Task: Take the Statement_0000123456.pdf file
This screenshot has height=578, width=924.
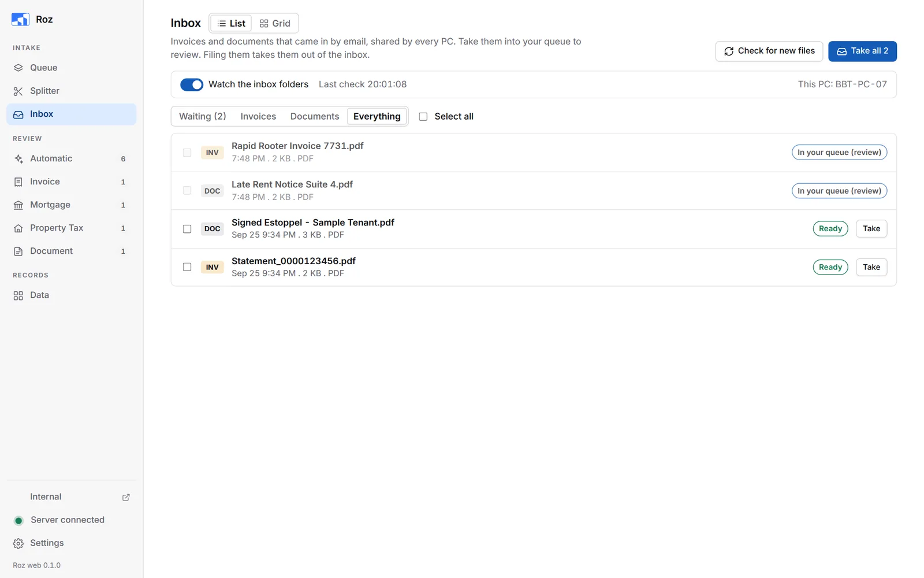Action: (x=871, y=267)
